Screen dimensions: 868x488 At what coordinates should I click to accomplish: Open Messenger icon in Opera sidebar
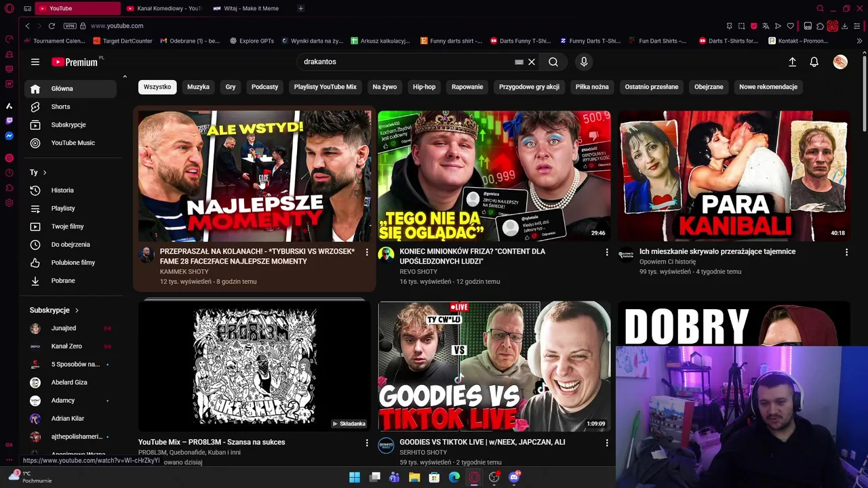coord(9,136)
